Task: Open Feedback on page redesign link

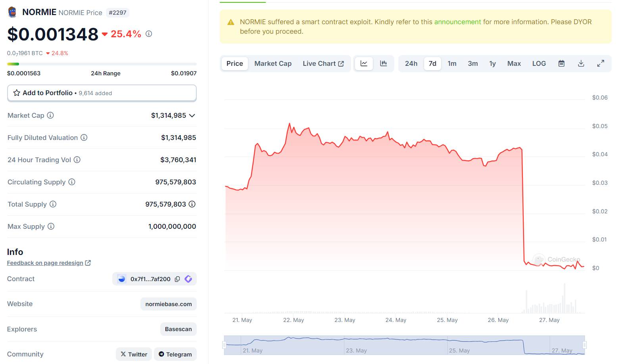Action: click(x=45, y=263)
